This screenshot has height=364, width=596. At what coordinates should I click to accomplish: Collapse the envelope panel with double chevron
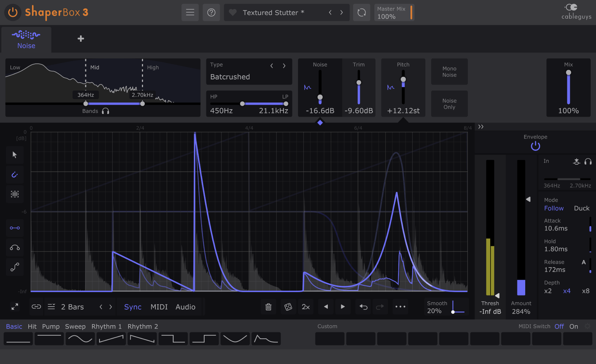pos(481,127)
